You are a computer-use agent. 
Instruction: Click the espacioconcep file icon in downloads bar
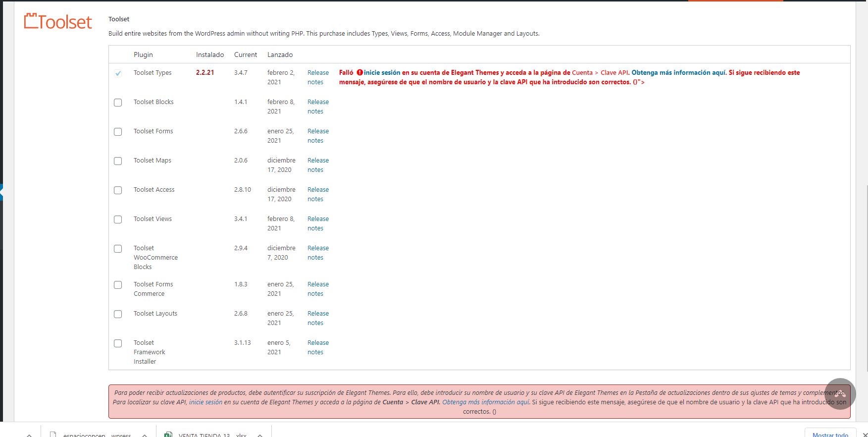tap(53, 435)
